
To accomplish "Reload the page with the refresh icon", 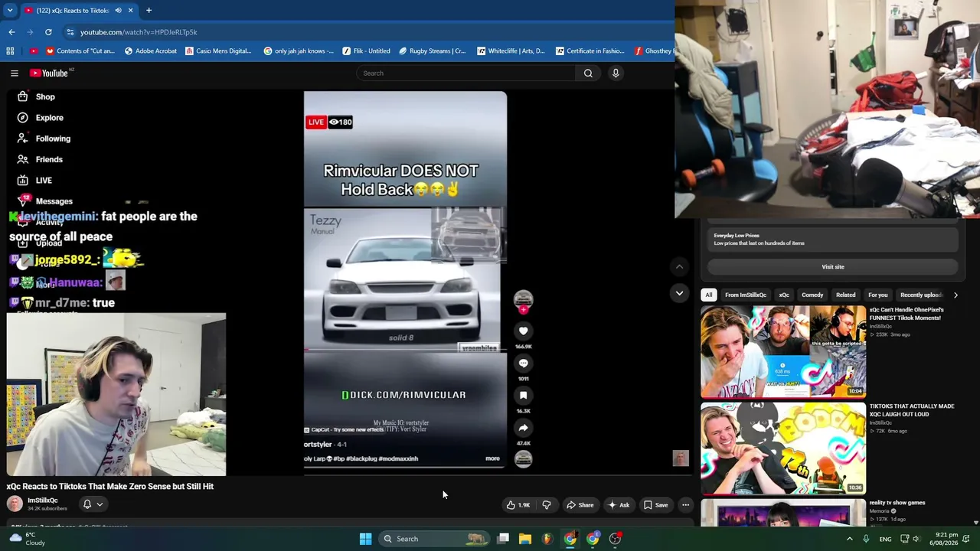I will tap(48, 32).
